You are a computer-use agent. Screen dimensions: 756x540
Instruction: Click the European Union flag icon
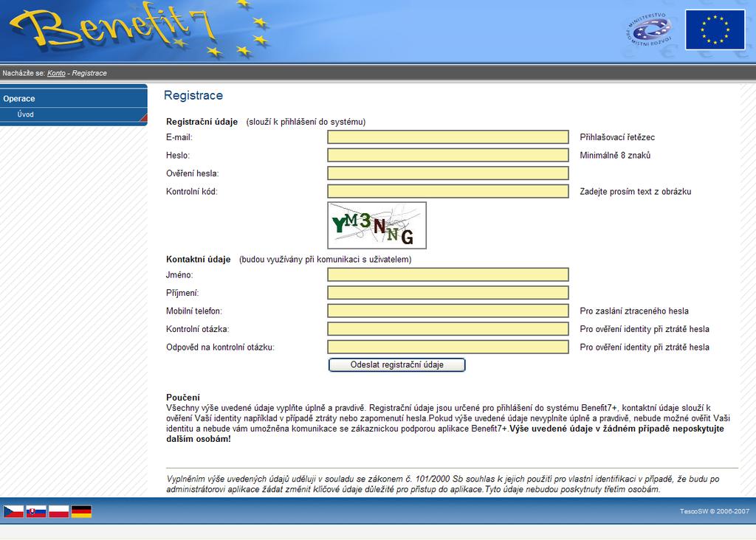(715, 30)
